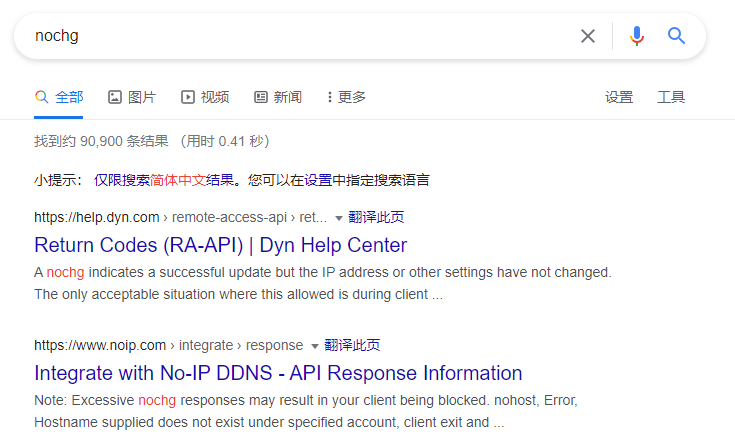Viewport: 735px width, 444px height.
Task: Click 翻译此页 for the No-IP result
Action: (x=352, y=345)
